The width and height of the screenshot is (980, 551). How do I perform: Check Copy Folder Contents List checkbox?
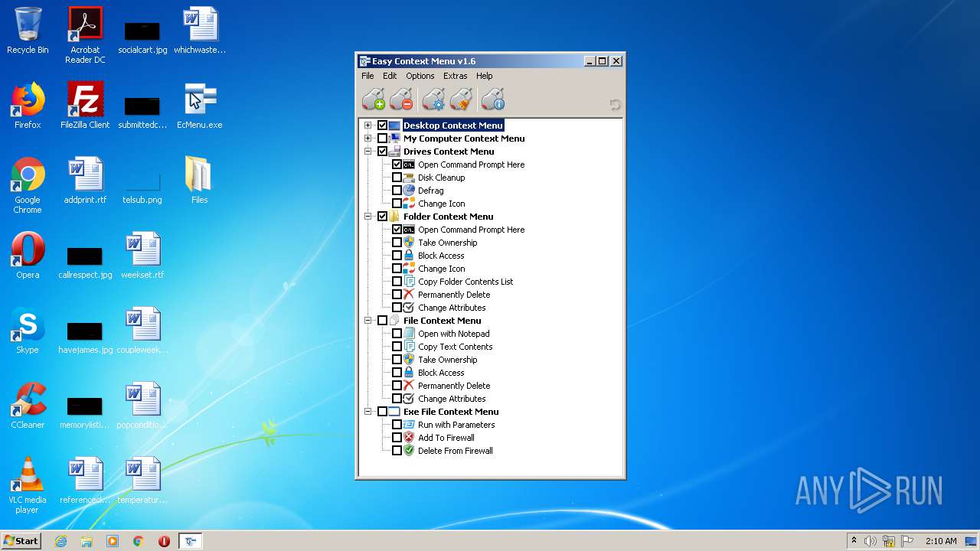point(397,282)
